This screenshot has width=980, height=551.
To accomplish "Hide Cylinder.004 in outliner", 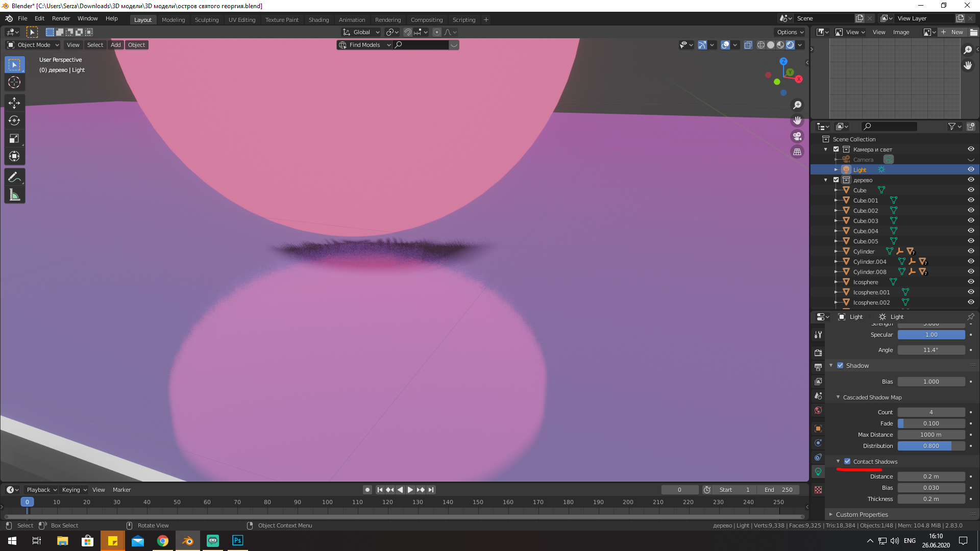I will point(971,261).
